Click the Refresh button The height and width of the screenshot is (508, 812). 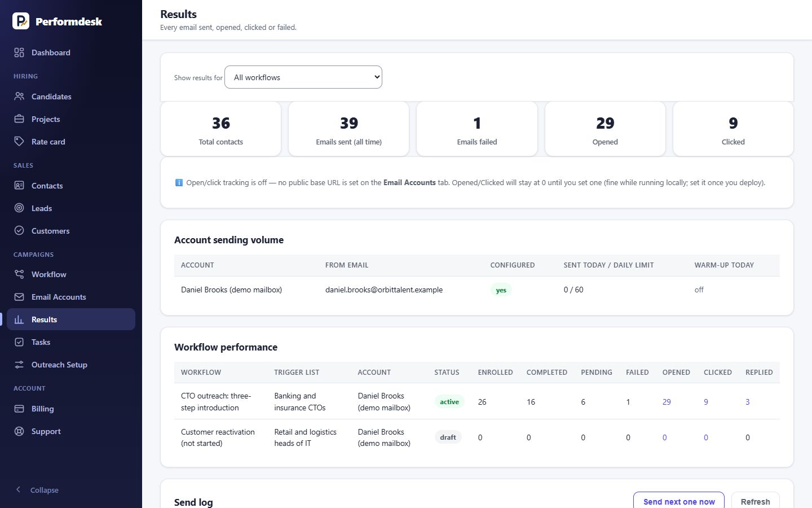(x=756, y=501)
